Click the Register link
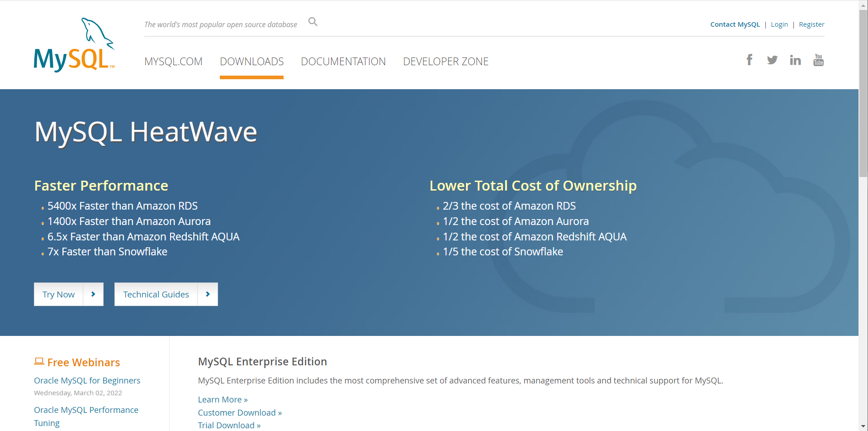The width and height of the screenshot is (868, 431). (811, 24)
